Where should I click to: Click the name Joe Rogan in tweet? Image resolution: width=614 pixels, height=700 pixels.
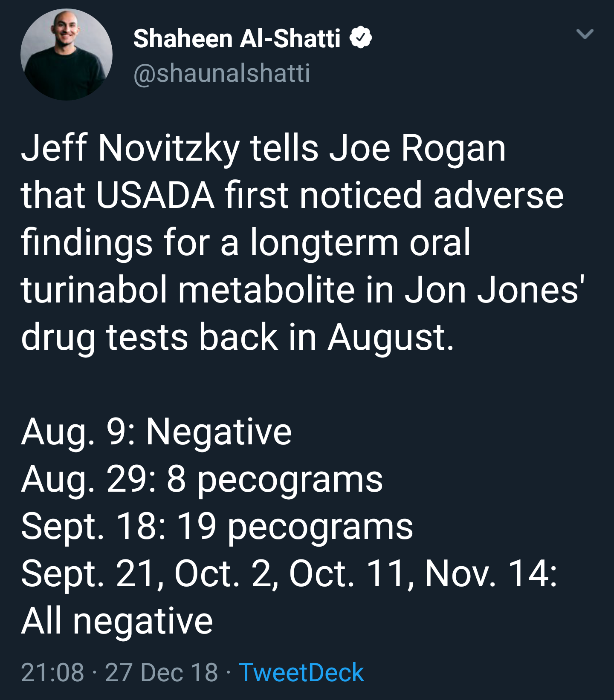coord(417,148)
